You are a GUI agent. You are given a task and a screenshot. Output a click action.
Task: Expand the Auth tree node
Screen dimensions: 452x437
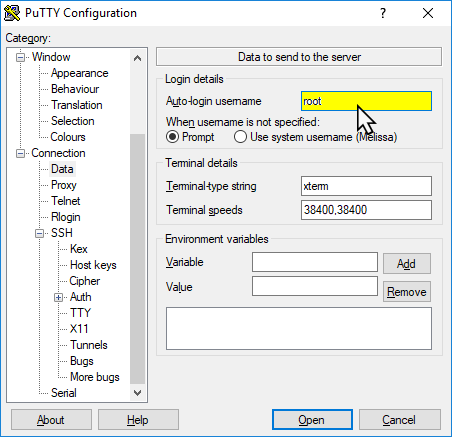pyautogui.click(x=59, y=297)
